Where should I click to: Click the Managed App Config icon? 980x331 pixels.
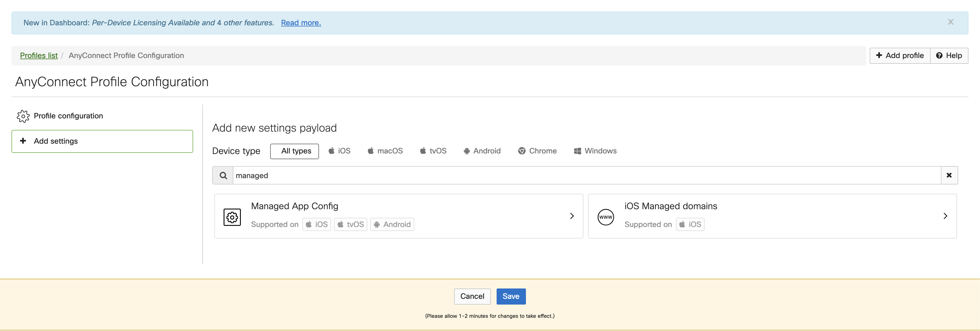(232, 215)
